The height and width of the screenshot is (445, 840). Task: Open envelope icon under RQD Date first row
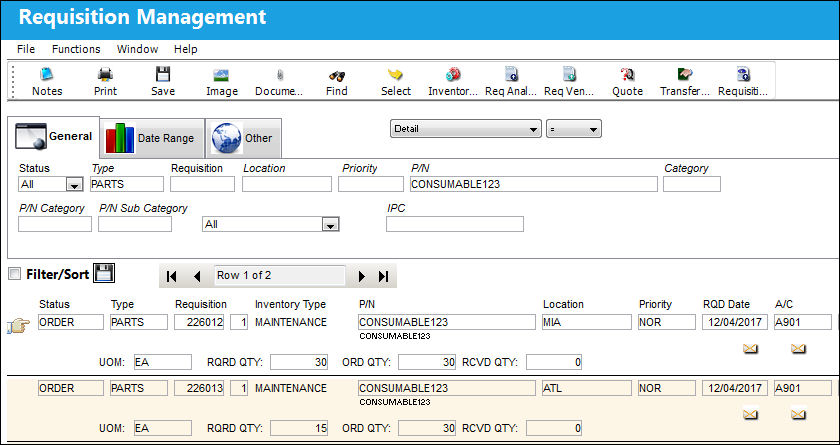coord(751,349)
